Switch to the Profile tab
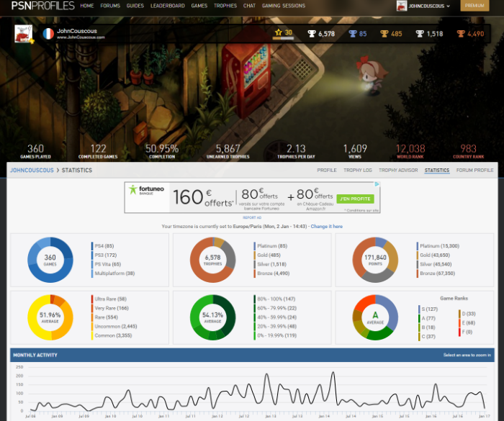The height and width of the screenshot is (421, 504). [327, 171]
